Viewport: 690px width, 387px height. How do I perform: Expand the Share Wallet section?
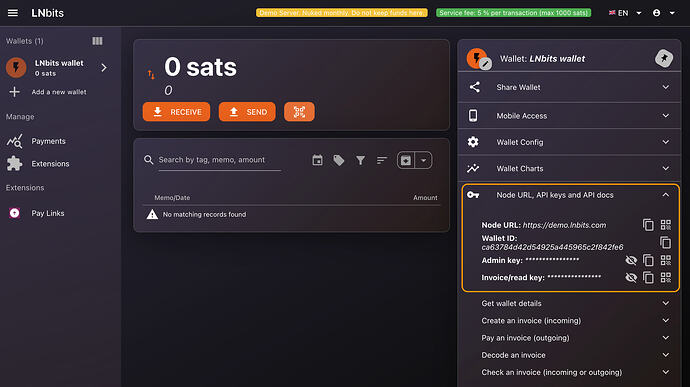(569, 87)
